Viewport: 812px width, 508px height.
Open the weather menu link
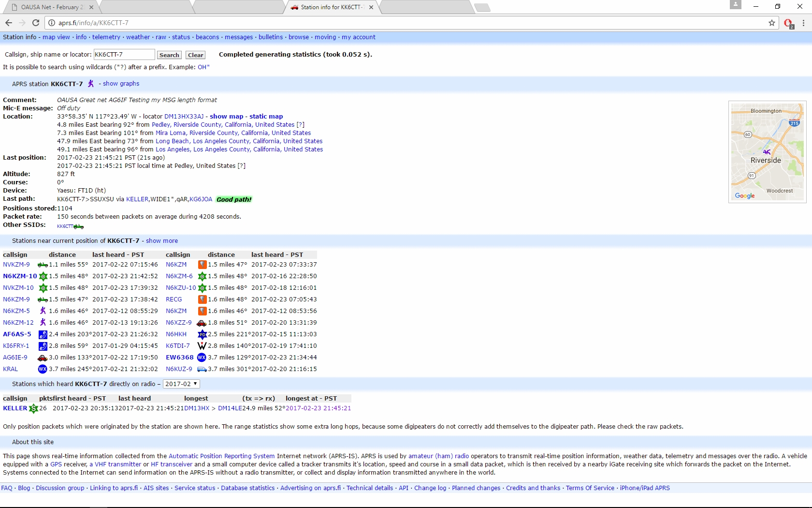tap(138, 37)
